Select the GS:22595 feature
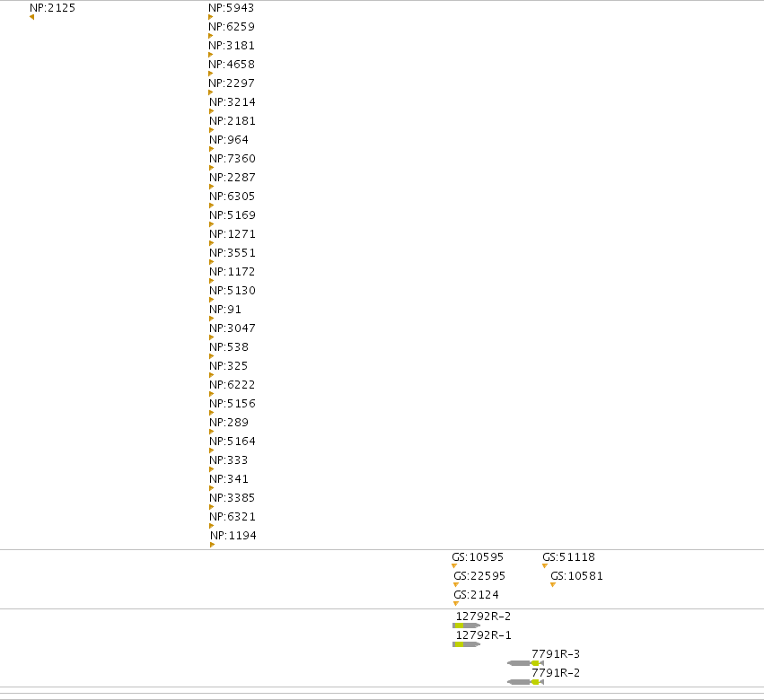This screenshot has height=700, width=764. pyautogui.click(x=479, y=576)
